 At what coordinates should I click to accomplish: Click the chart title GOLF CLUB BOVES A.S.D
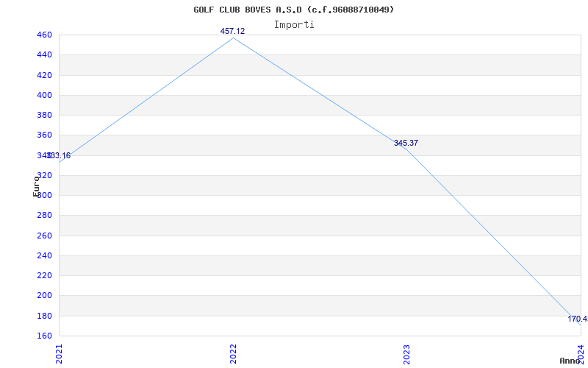(293, 10)
